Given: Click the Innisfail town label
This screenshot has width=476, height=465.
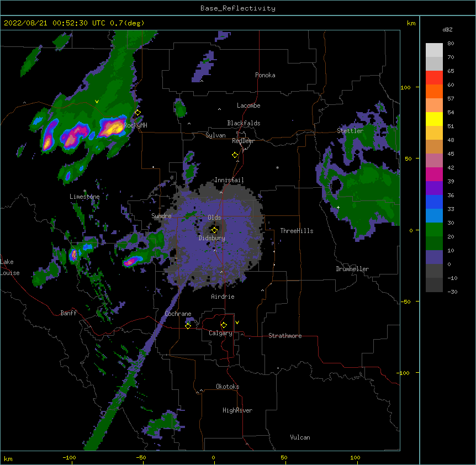Looking at the screenshot, I should 229,180.
